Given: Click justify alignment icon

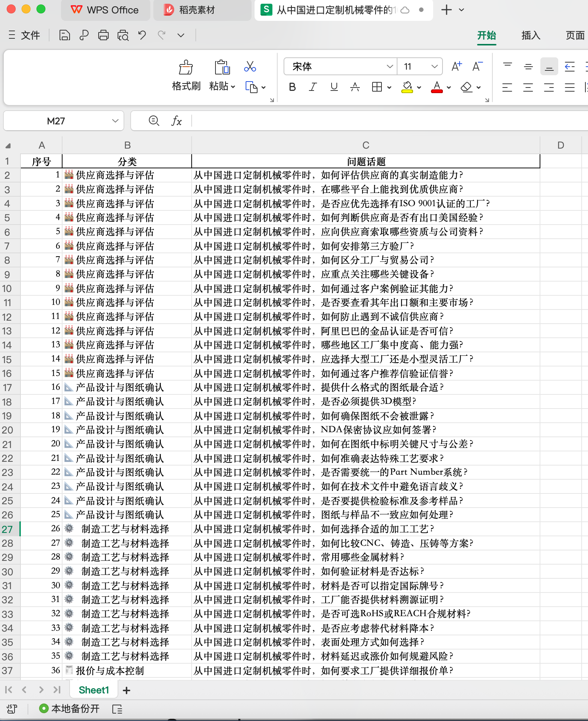Looking at the screenshot, I should pos(570,88).
